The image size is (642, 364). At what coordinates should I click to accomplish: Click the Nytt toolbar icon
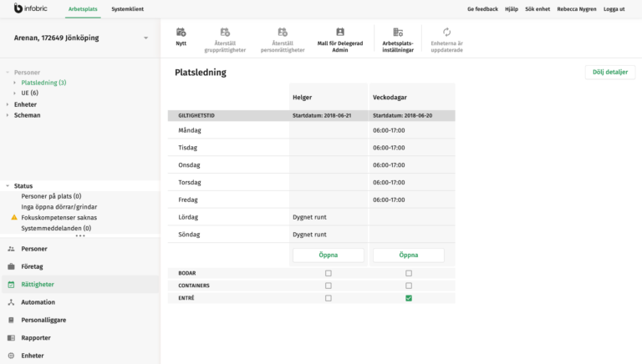click(x=181, y=33)
